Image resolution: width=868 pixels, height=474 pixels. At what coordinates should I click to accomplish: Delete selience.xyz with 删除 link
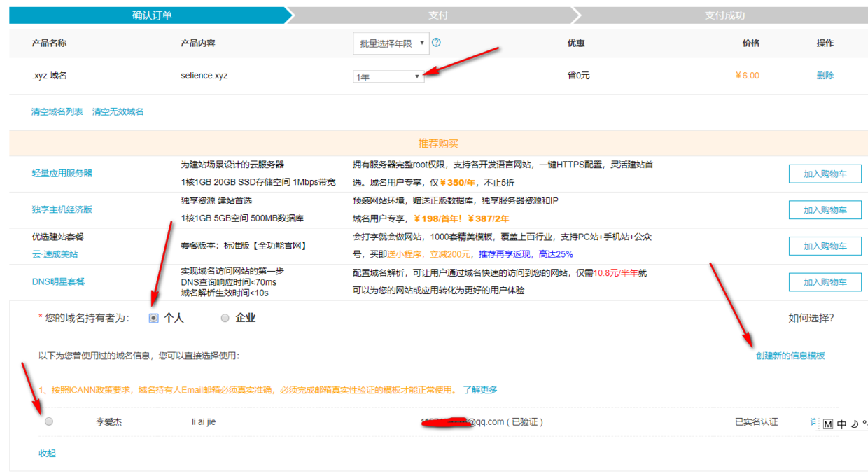(825, 76)
